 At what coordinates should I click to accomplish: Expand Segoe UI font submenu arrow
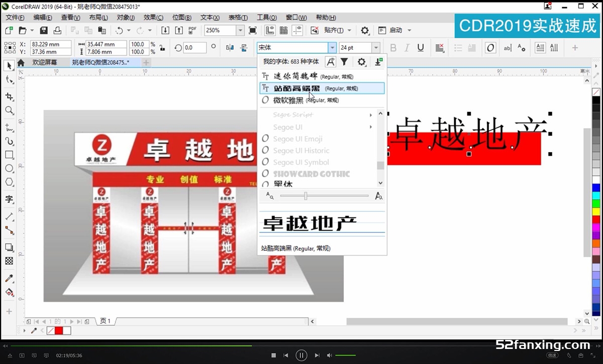point(371,127)
